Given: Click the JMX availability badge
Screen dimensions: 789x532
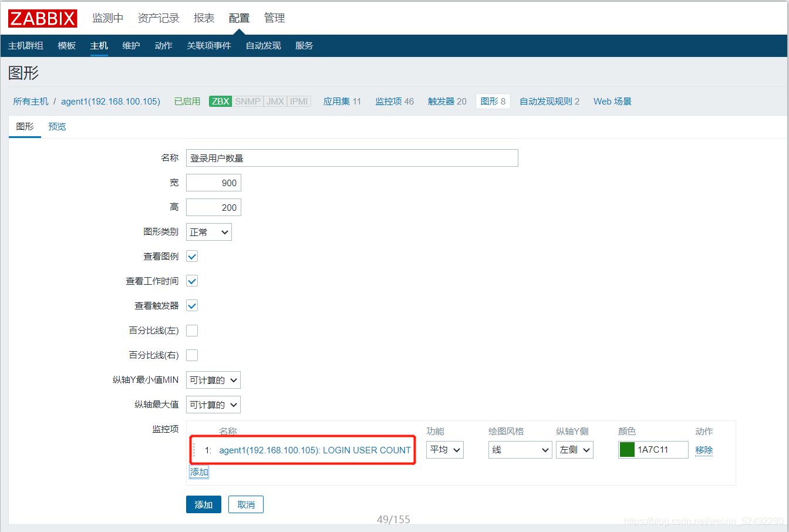Looking at the screenshot, I should (x=275, y=101).
